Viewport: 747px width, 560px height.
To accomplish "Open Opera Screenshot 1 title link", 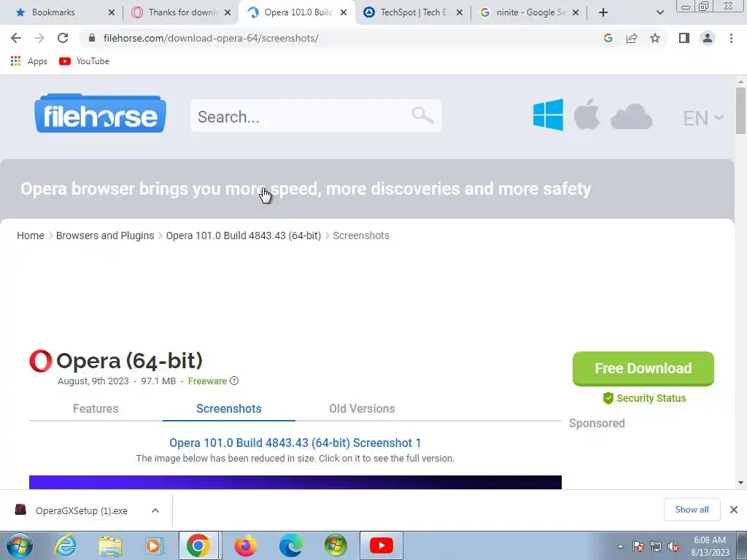I will [x=295, y=443].
